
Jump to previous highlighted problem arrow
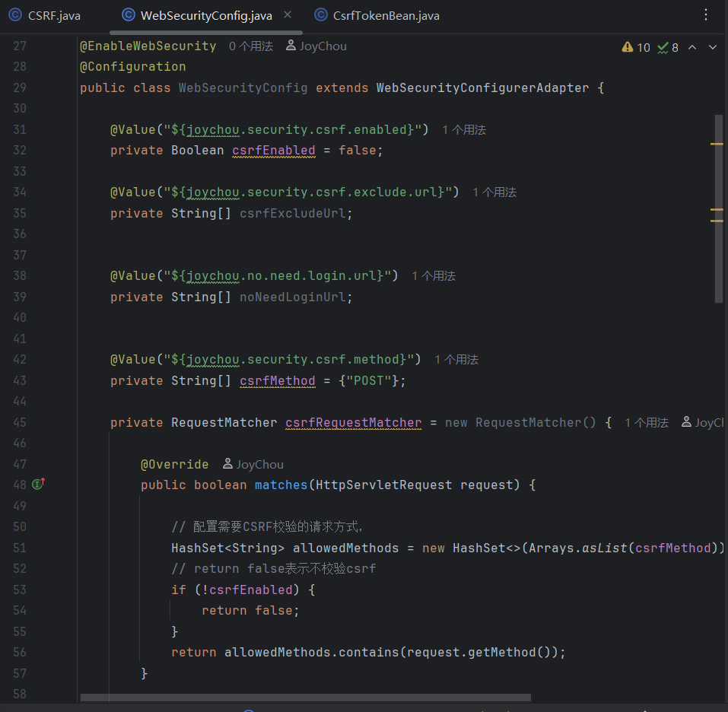coord(692,47)
